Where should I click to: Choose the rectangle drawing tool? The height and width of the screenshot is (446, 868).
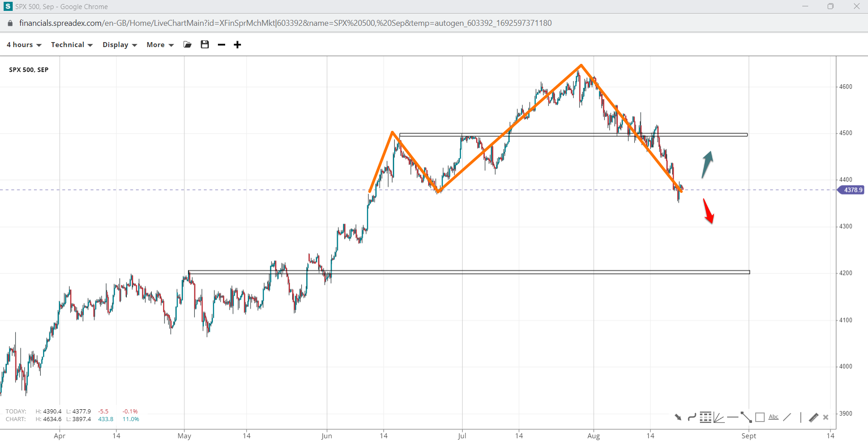(x=760, y=417)
